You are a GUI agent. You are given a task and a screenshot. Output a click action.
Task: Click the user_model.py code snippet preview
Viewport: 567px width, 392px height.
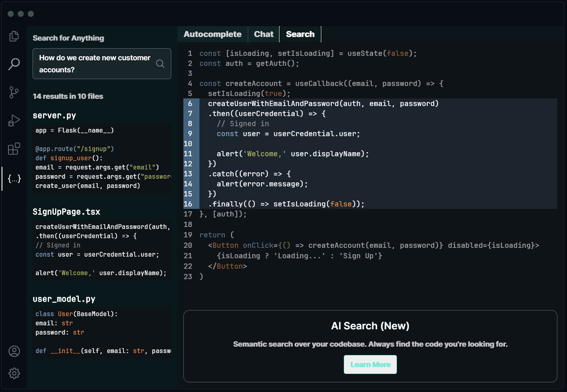[x=102, y=333]
